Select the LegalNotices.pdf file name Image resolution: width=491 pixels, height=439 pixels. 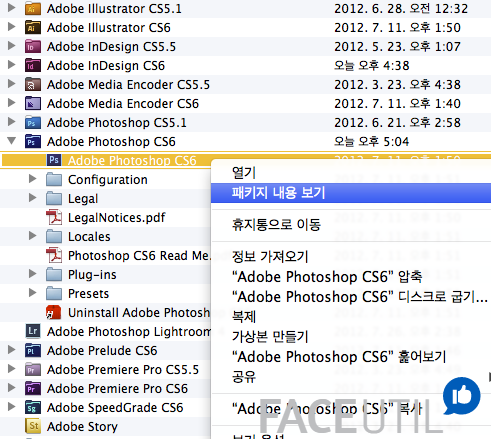(x=117, y=218)
